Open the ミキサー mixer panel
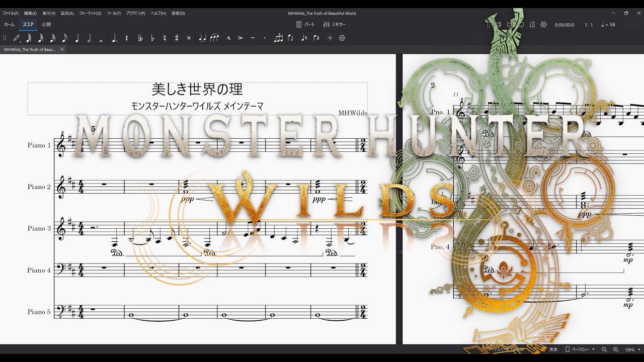The width and height of the screenshot is (644, 362). (x=335, y=24)
